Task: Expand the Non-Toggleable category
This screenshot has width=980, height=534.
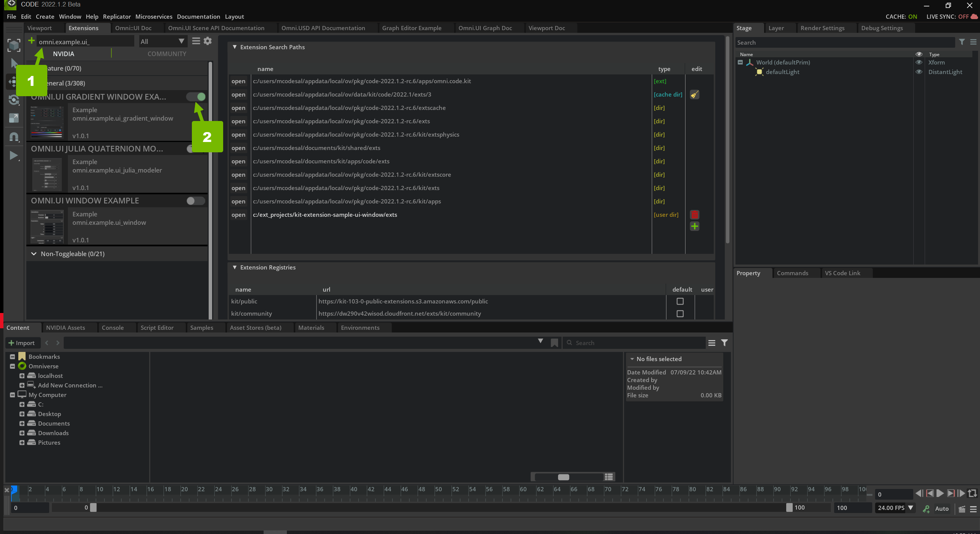Action: coord(34,254)
